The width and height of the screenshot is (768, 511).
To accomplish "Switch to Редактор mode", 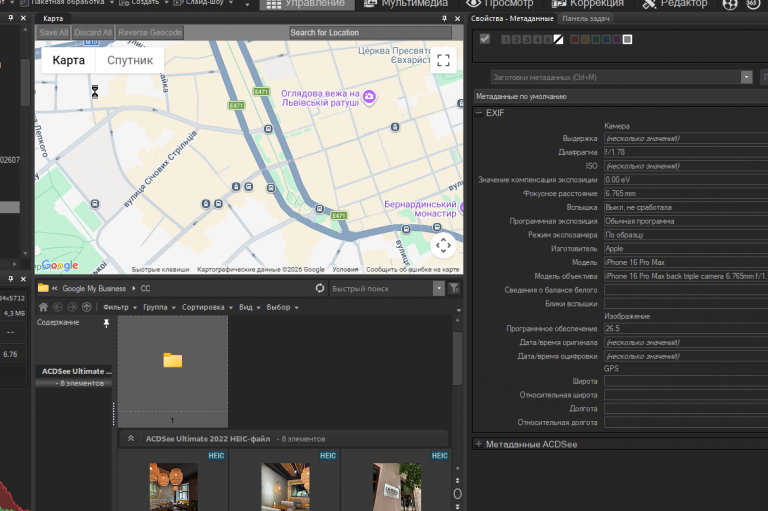I will point(675,4).
